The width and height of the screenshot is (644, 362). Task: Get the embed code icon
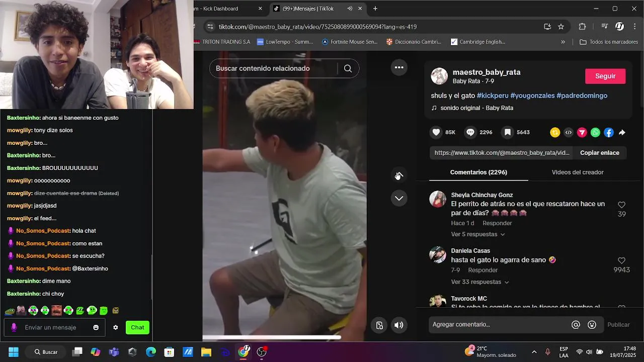pos(569,133)
